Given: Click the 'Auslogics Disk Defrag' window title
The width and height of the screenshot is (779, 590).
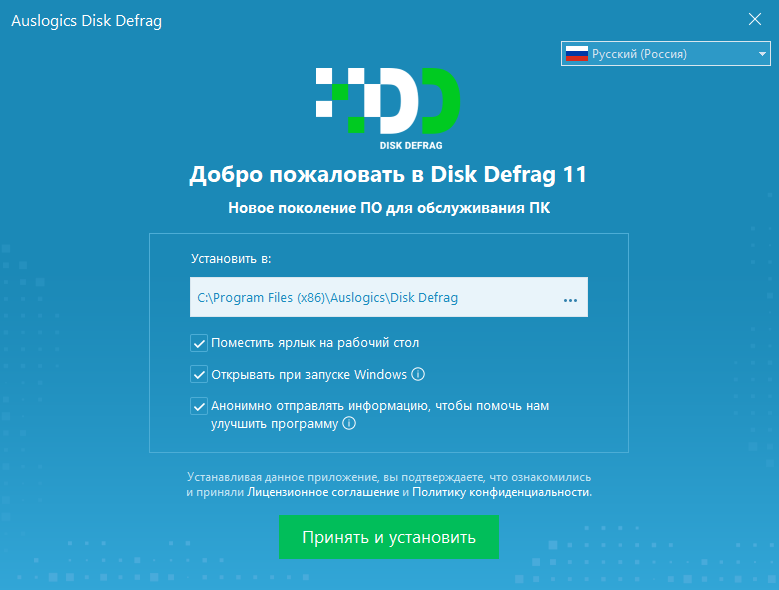Looking at the screenshot, I should 86,21.
